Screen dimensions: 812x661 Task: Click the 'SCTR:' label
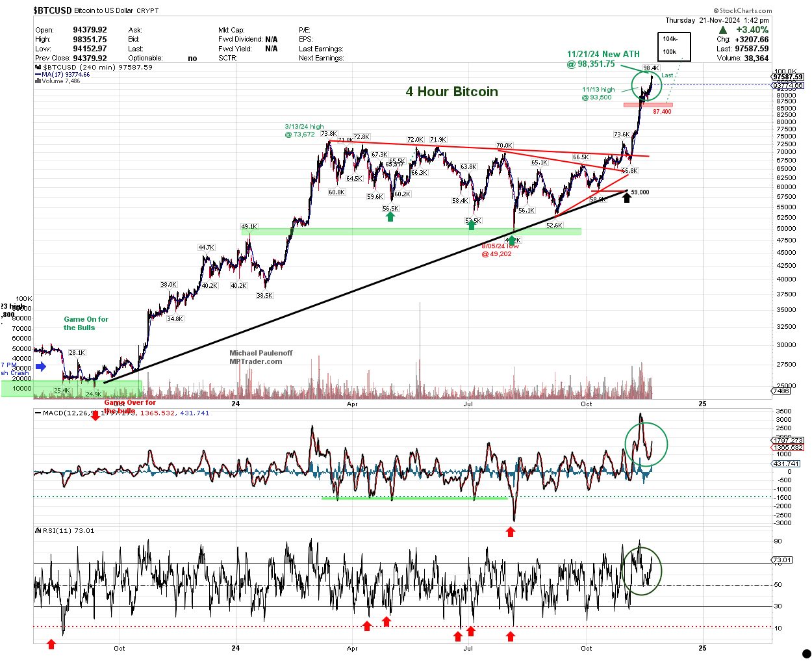[x=228, y=58]
